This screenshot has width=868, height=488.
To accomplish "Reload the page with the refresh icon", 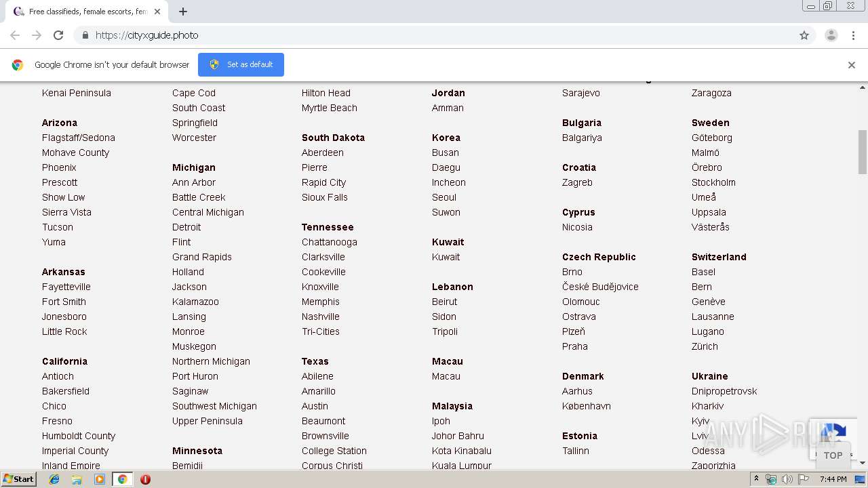I will [x=58, y=35].
